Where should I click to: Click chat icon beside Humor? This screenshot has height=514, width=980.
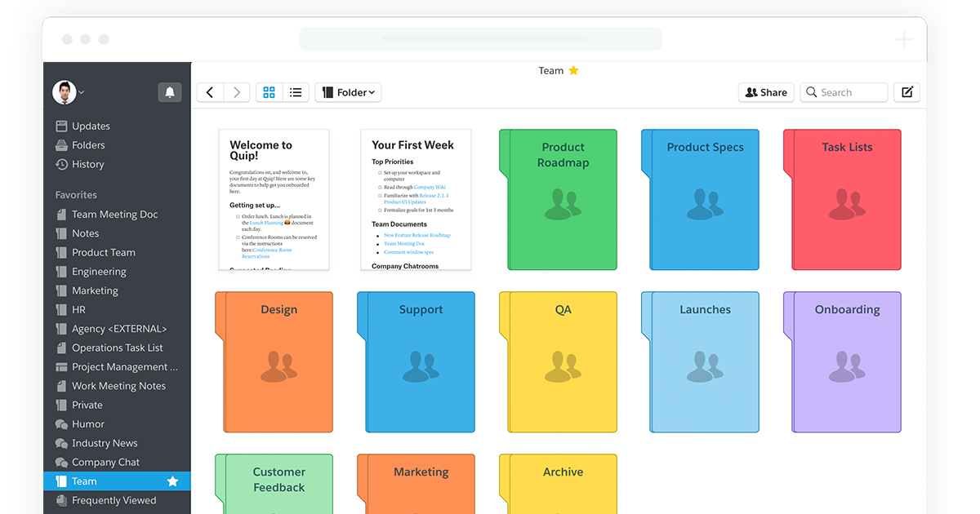pyautogui.click(x=61, y=424)
